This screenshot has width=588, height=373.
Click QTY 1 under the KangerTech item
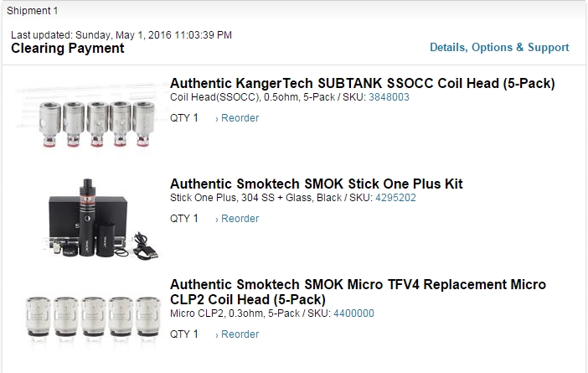(184, 118)
